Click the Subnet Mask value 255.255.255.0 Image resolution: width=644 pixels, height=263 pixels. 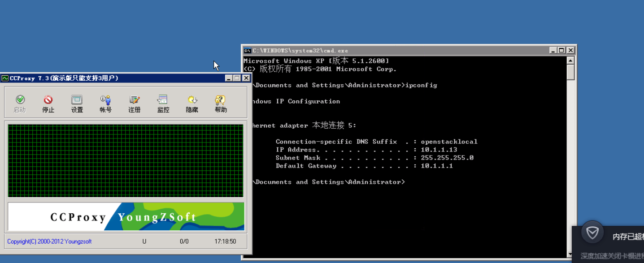point(447,158)
